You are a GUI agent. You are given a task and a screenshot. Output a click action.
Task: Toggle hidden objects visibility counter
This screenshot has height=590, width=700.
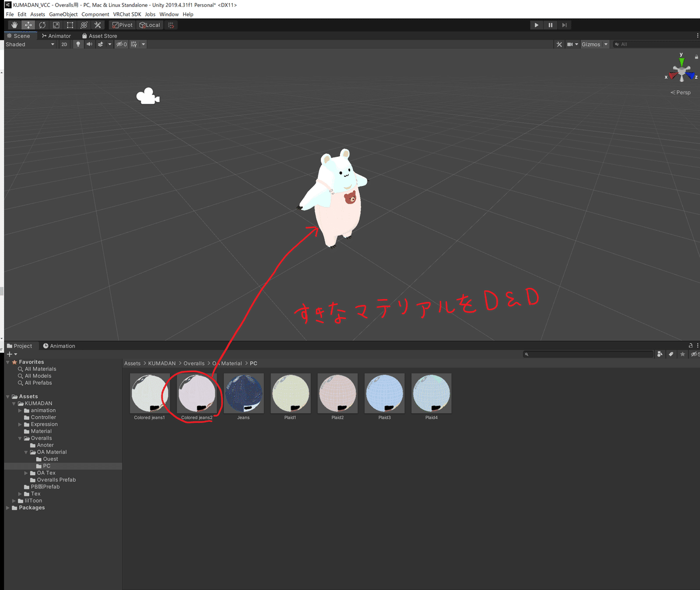coord(121,44)
